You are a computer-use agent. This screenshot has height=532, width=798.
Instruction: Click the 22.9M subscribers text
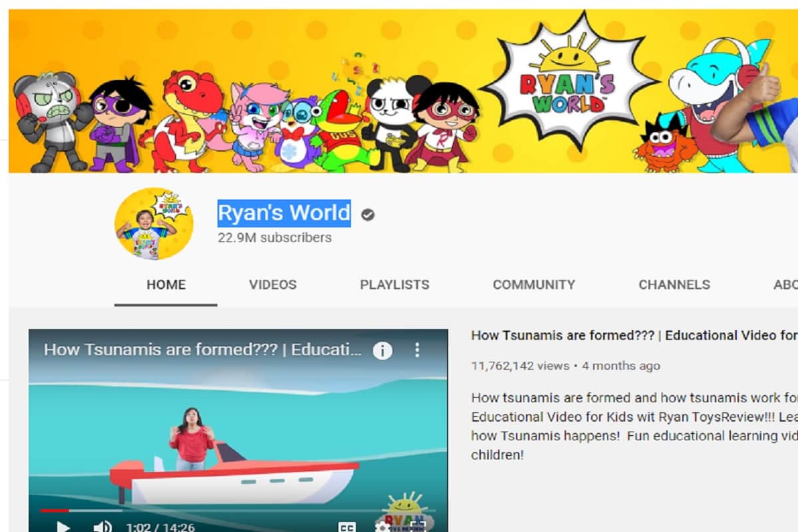(275, 237)
